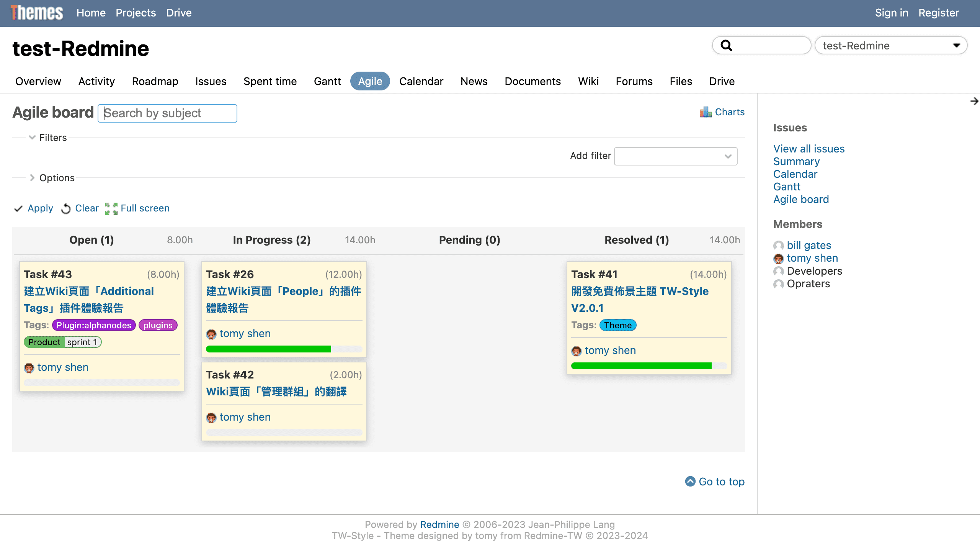Click tomy shen's avatar in Members list
The width and height of the screenshot is (980, 544).
[778, 259]
